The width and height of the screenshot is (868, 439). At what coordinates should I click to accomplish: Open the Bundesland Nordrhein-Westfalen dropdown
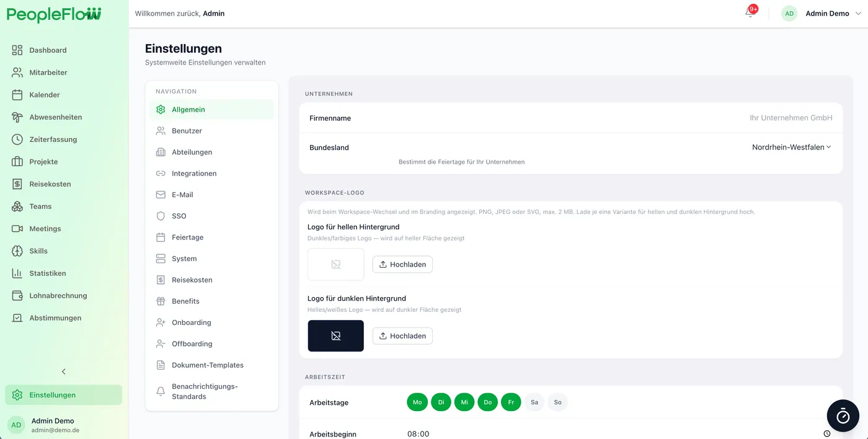791,148
